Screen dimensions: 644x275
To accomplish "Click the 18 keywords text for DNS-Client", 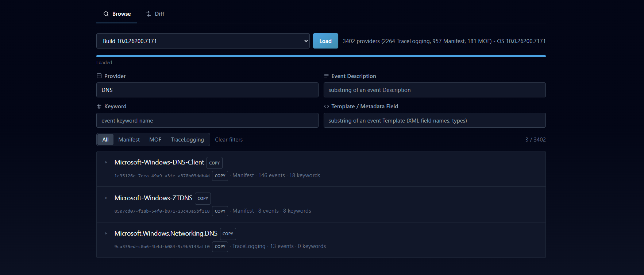I will pos(305,175).
